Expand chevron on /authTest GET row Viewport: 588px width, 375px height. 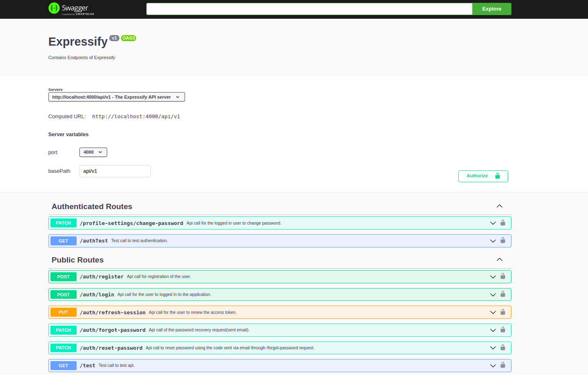493,241
